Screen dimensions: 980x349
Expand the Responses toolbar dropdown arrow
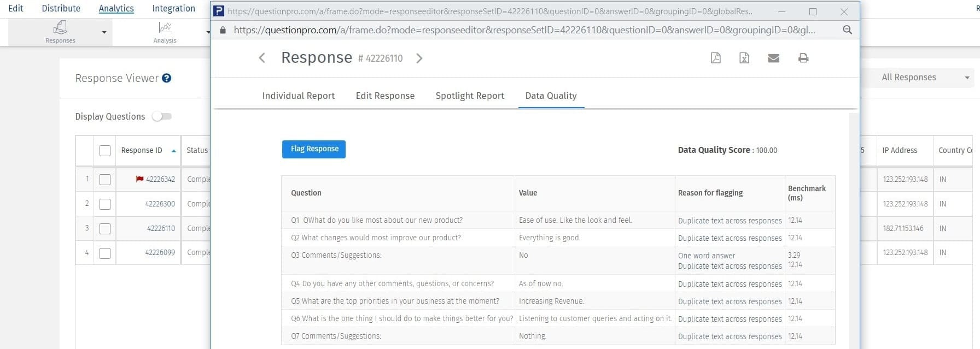(x=104, y=32)
